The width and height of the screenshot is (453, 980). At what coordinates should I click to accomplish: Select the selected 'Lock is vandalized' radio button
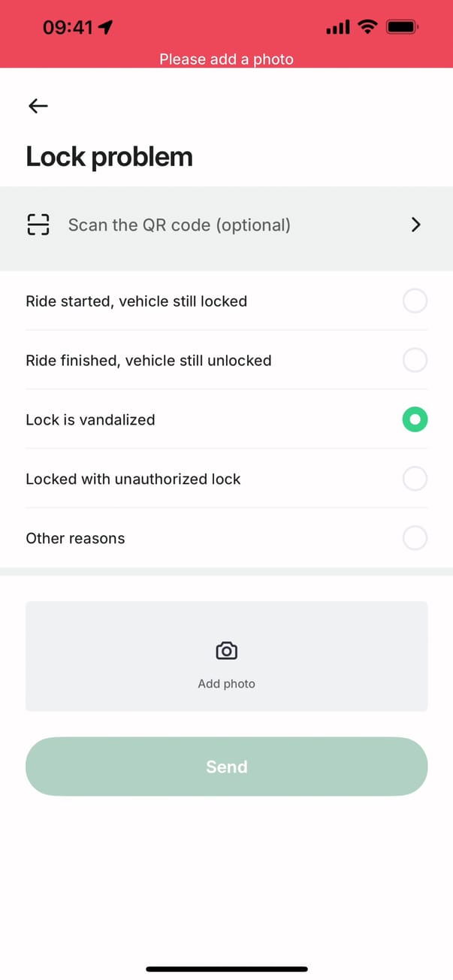click(x=415, y=419)
